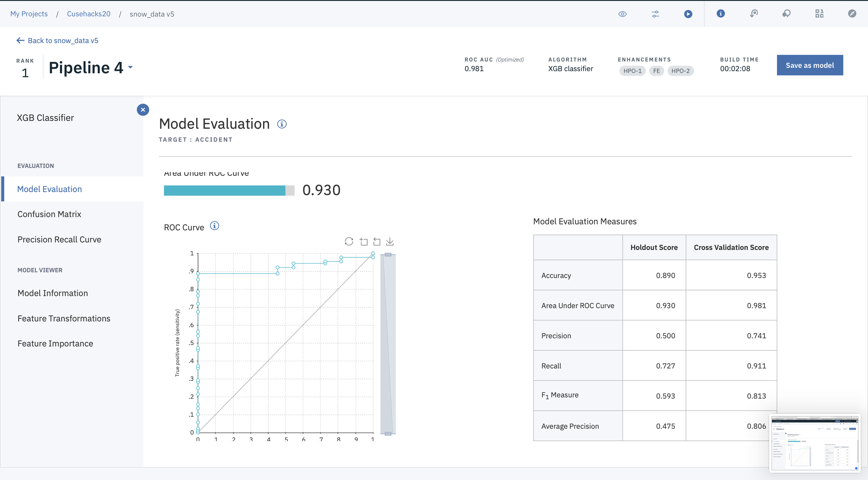Click the blue info icon in top toolbar
868x480 pixels.
click(x=720, y=14)
